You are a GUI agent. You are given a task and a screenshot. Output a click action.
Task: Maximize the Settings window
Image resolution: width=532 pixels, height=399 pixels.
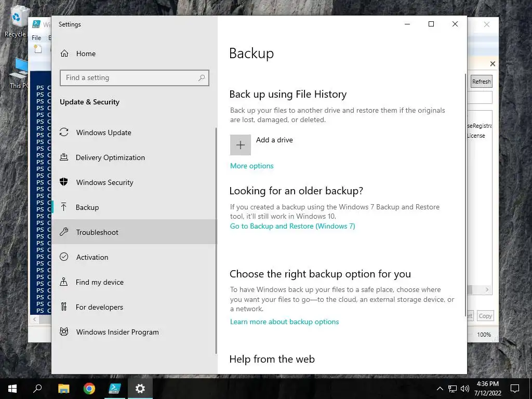coord(431,24)
